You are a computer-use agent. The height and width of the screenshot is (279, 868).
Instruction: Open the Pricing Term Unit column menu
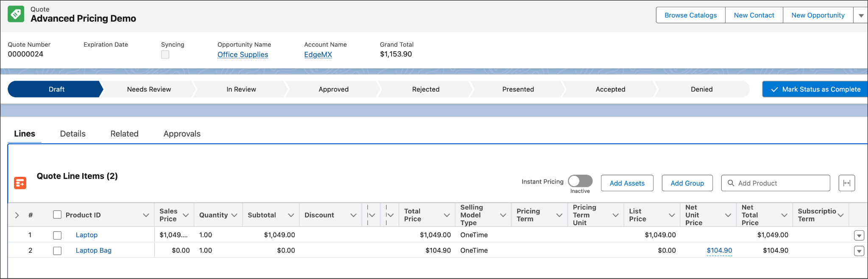pos(615,215)
